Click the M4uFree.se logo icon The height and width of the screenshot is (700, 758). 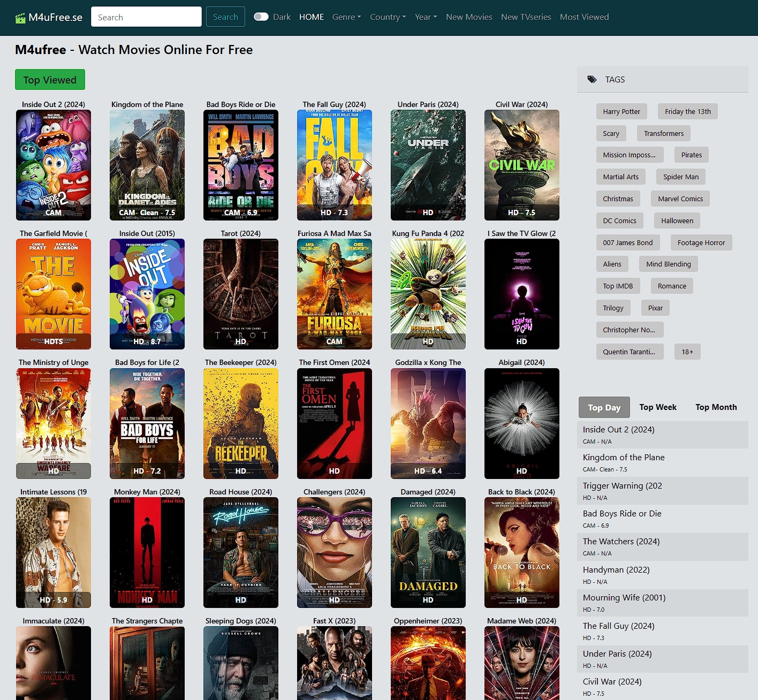pyautogui.click(x=20, y=18)
